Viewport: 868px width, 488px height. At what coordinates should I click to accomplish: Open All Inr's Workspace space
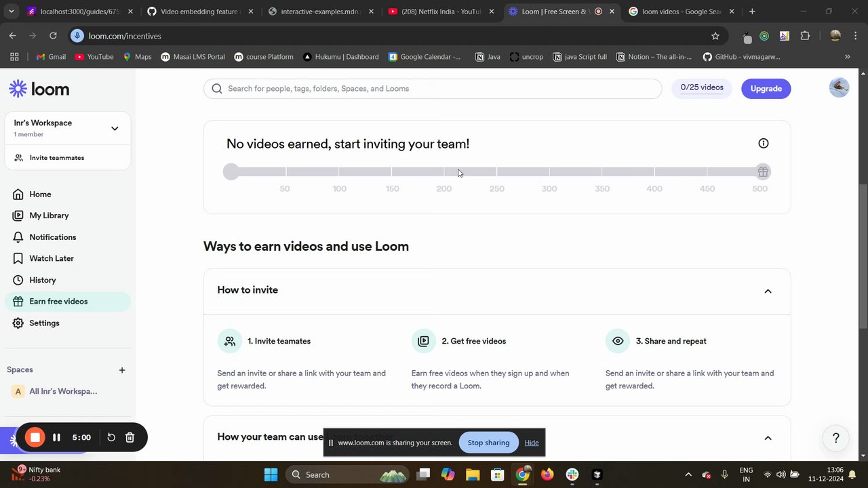[x=63, y=391]
